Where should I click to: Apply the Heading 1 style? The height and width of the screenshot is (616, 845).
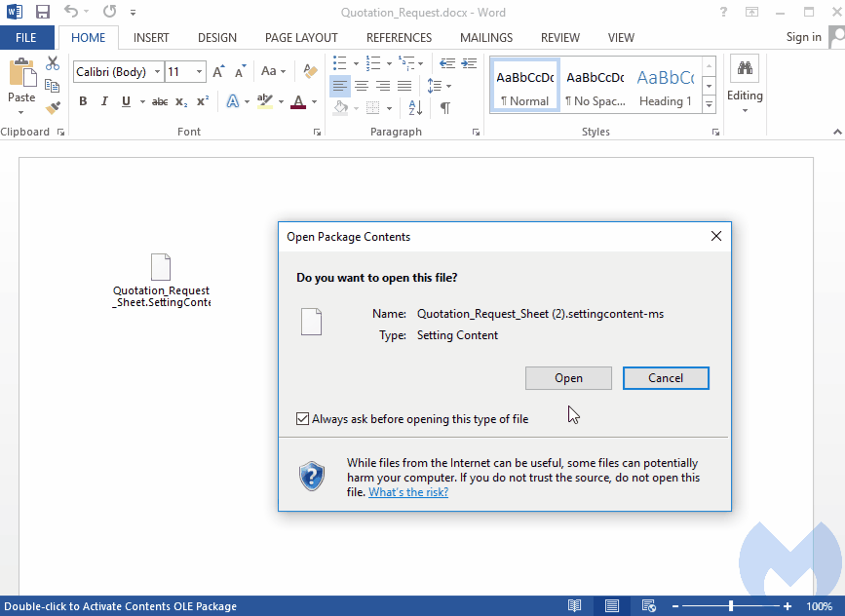point(666,85)
